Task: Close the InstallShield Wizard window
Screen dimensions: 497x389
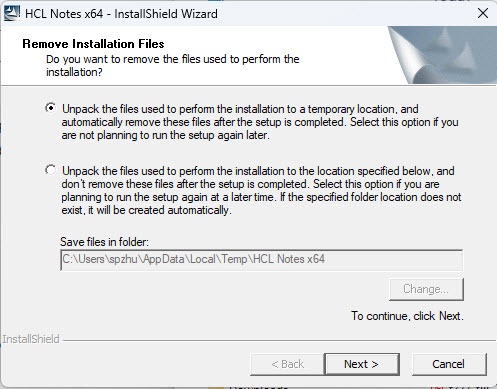Action: point(483,14)
